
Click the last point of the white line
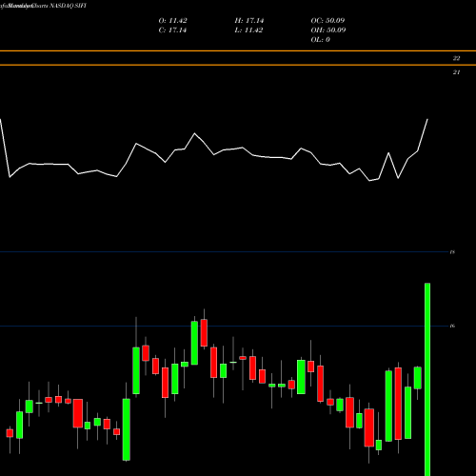427,119
